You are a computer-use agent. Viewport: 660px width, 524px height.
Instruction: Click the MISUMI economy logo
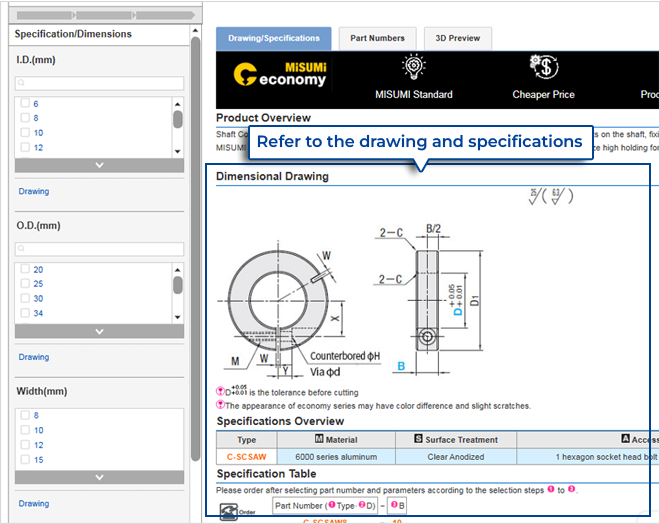(279, 73)
